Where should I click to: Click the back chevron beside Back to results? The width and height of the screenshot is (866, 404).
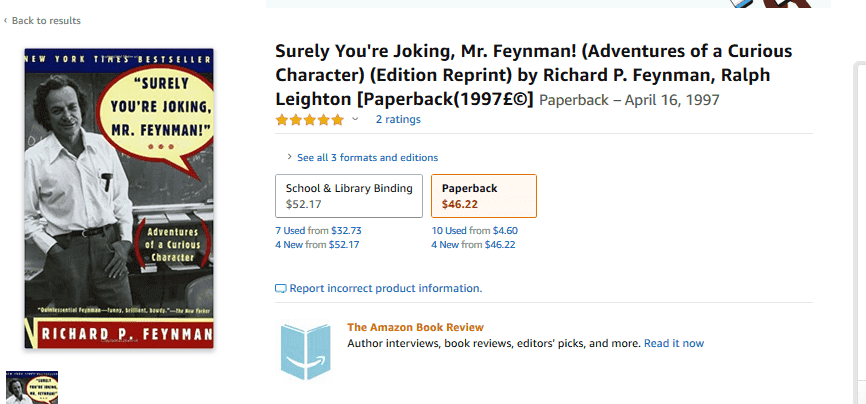[x=5, y=21]
